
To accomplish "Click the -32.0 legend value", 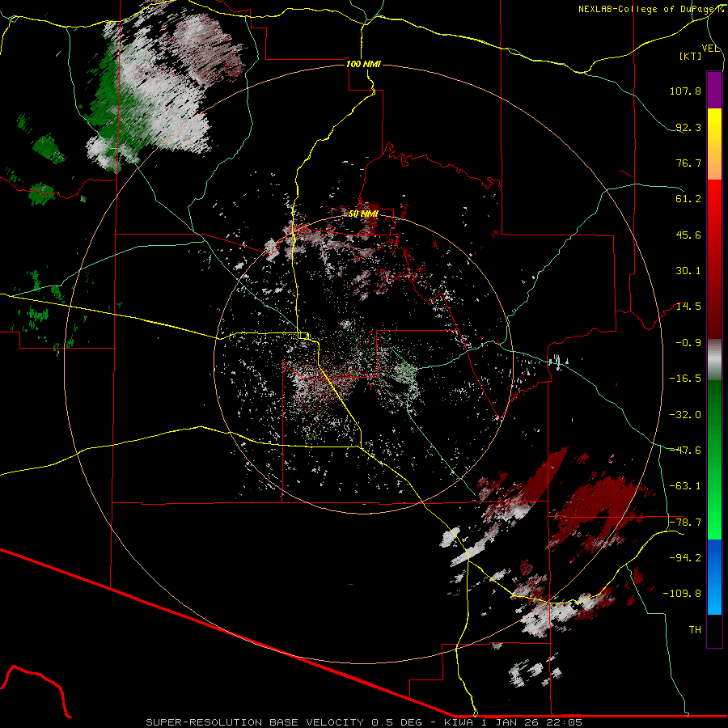I will tap(685, 415).
